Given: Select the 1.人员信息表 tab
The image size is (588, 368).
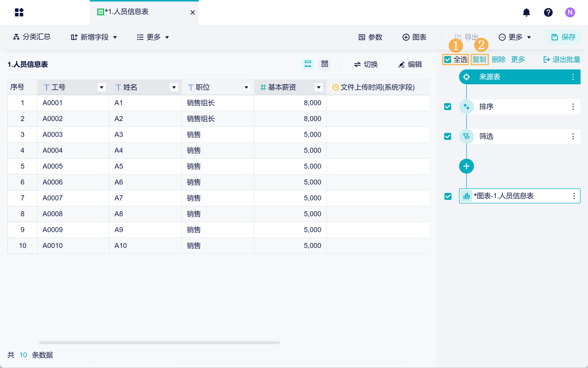Looking at the screenshot, I should pyautogui.click(x=126, y=12).
